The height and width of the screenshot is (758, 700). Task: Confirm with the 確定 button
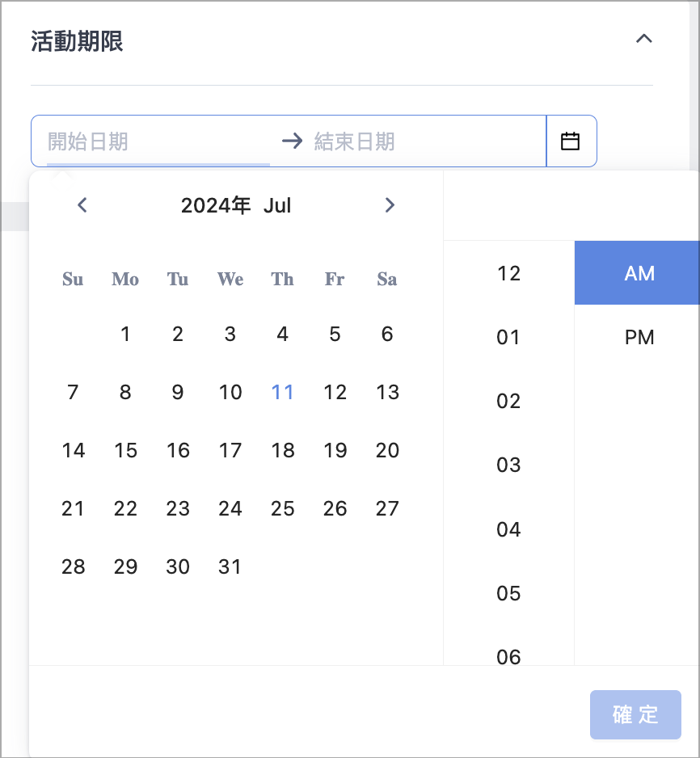click(x=635, y=714)
